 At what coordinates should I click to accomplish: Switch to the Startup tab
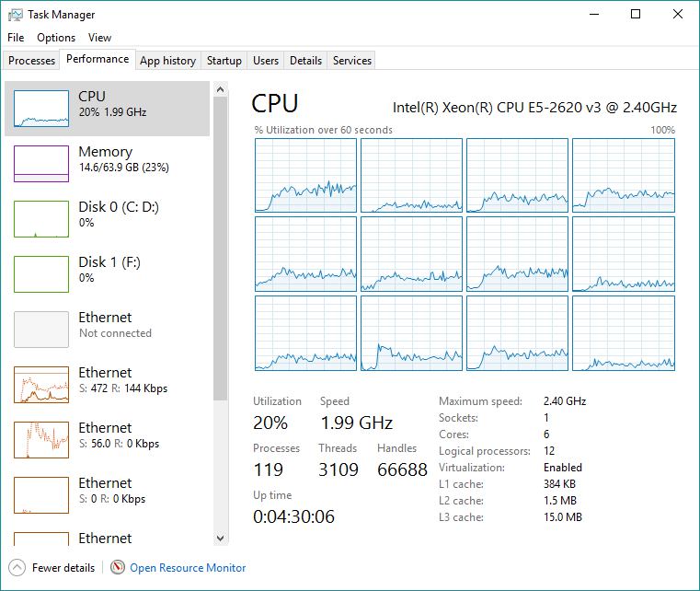click(x=224, y=61)
